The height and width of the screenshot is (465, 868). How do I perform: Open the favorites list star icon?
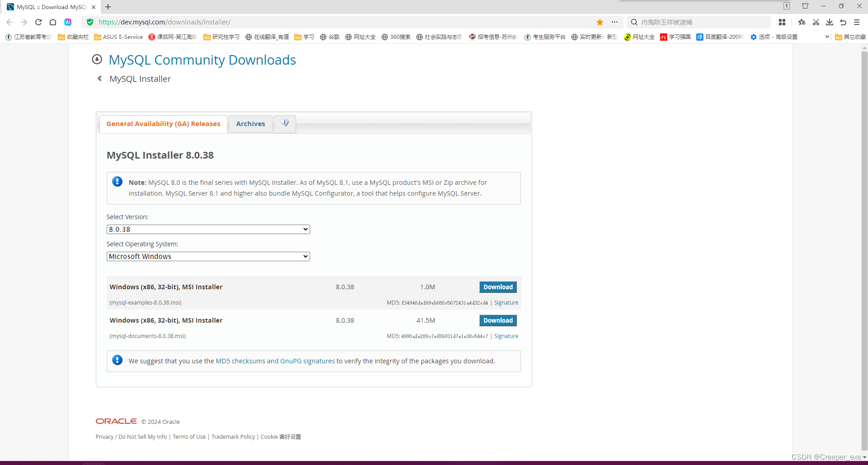(802, 22)
